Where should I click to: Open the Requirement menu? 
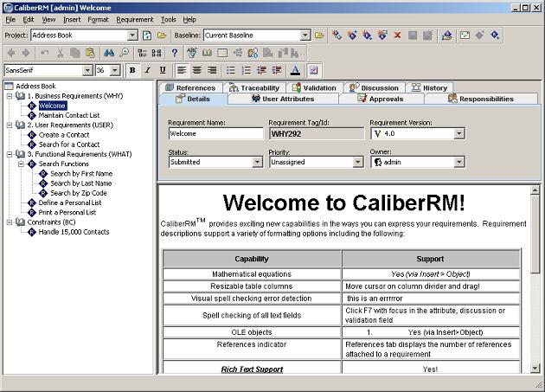click(x=134, y=20)
